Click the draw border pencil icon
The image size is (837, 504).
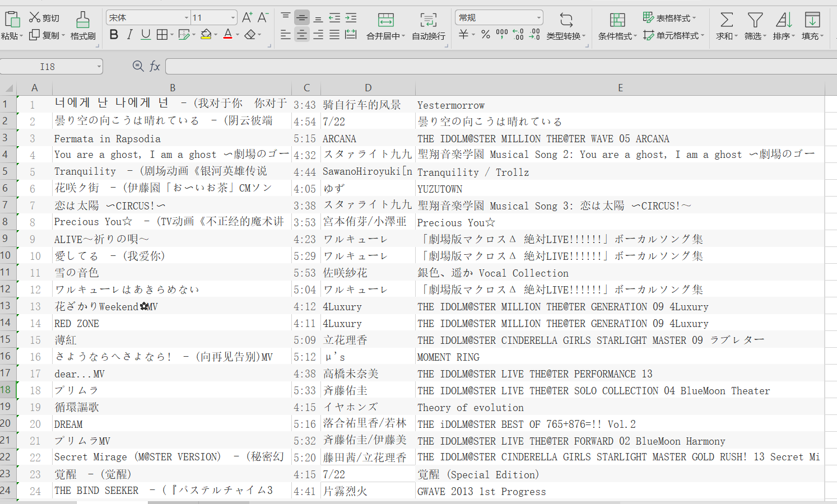183,35
